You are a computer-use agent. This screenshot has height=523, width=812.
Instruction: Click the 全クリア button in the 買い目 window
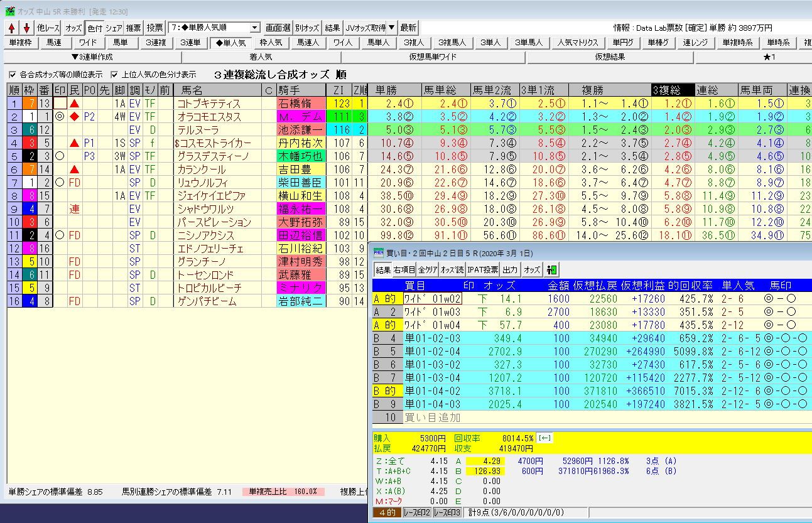tap(427, 269)
